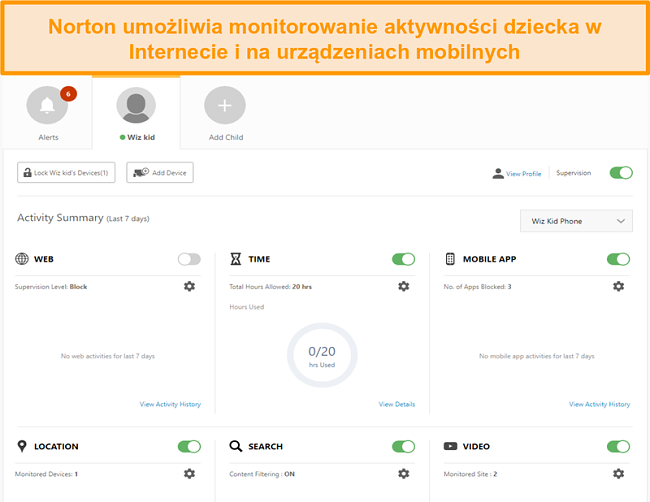
Task: Click Monitored Devices: 1 text
Action: (x=46, y=474)
